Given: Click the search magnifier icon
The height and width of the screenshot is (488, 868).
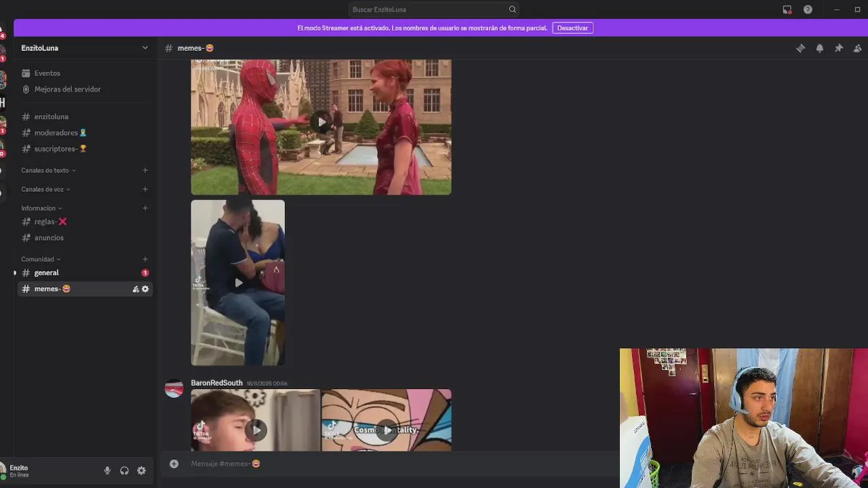Looking at the screenshot, I should (512, 9).
